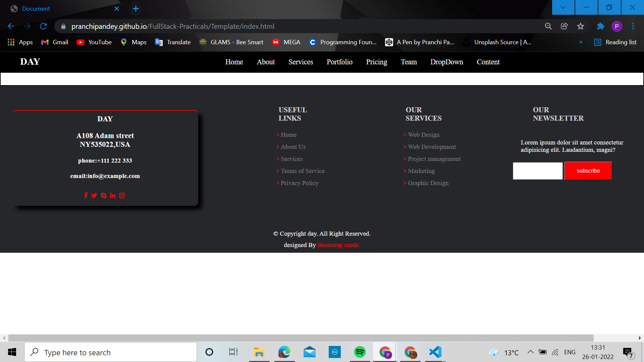644x362 pixels.
Task: Select the Pricing navigation item
Action: pyautogui.click(x=376, y=62)
